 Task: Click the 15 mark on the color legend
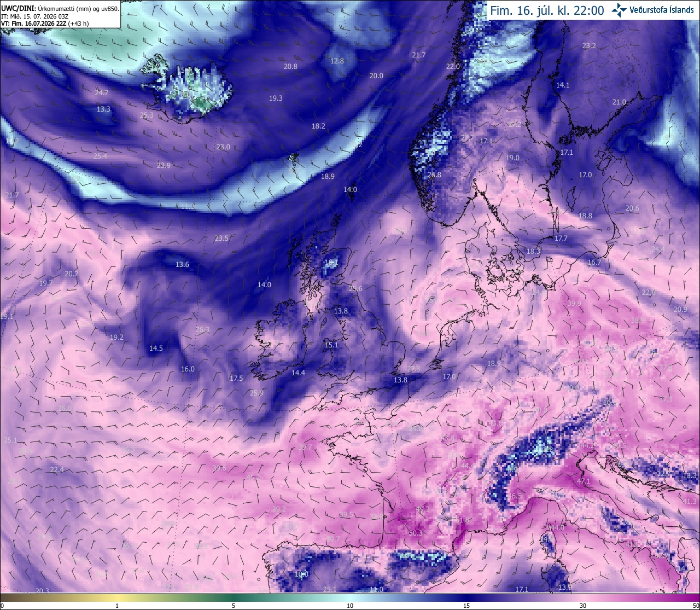[x=466, y=605]
